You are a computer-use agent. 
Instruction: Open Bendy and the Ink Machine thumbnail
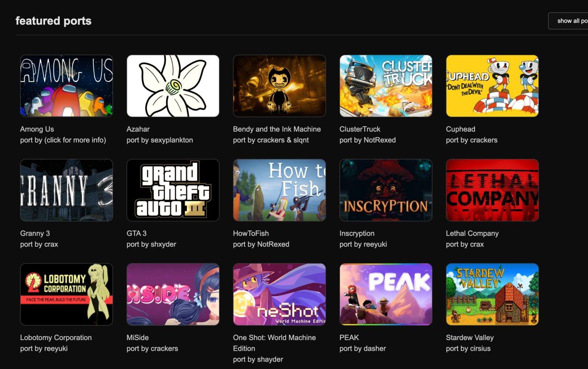279,86
